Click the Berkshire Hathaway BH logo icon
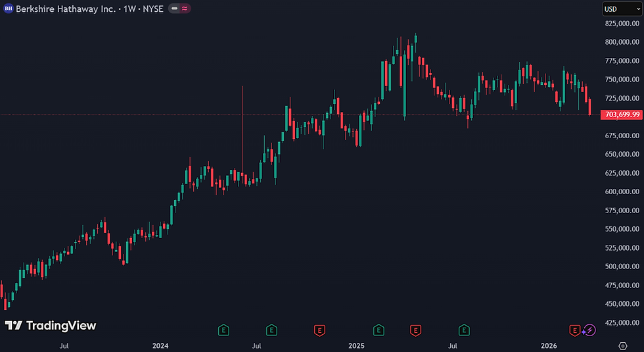Image resolution: width=644 pixels, height=352 pixels. point(8,8)
